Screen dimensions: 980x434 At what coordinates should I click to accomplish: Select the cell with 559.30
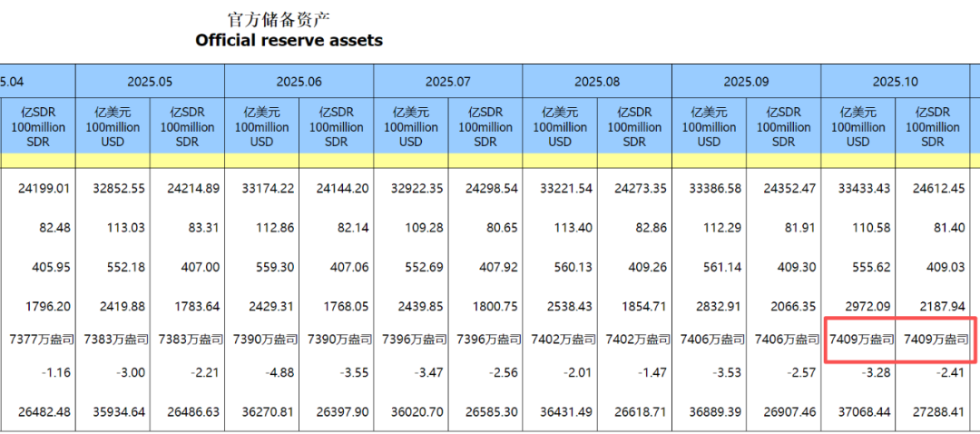276,267
